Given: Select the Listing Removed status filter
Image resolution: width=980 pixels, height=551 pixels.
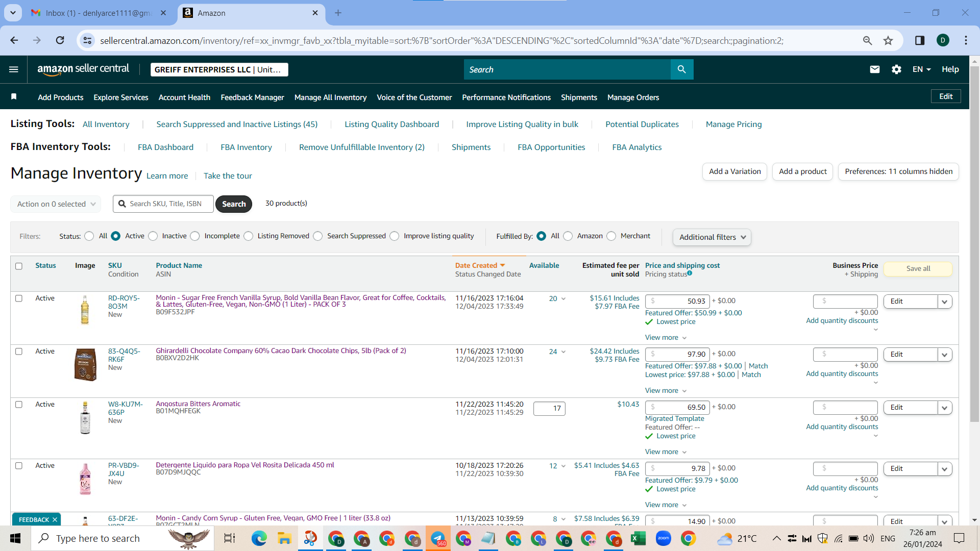Looking at the screenshot, I should pyautogui.click(x=249, y=236).
